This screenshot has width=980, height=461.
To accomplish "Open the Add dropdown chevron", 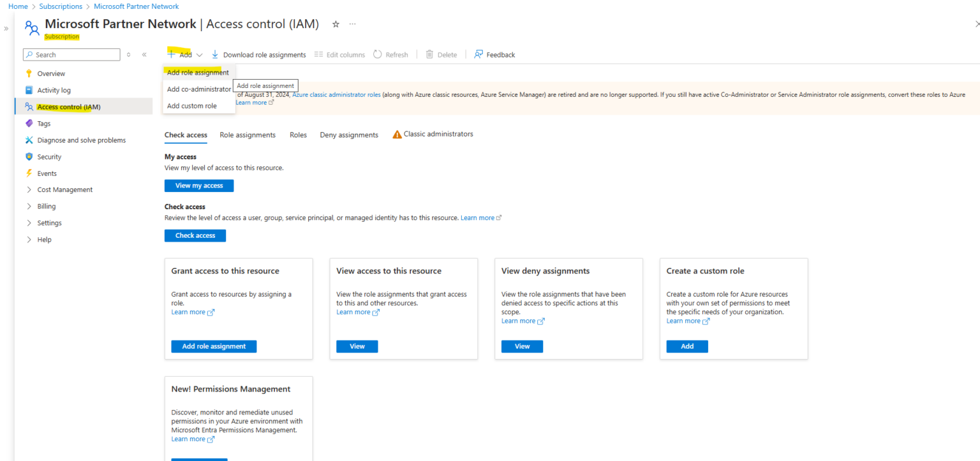I will point(200,54).
